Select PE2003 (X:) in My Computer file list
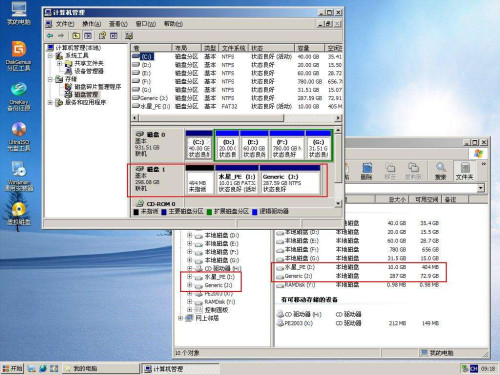The height and width of the screenshot is (375, 500). tap(299, 323)
